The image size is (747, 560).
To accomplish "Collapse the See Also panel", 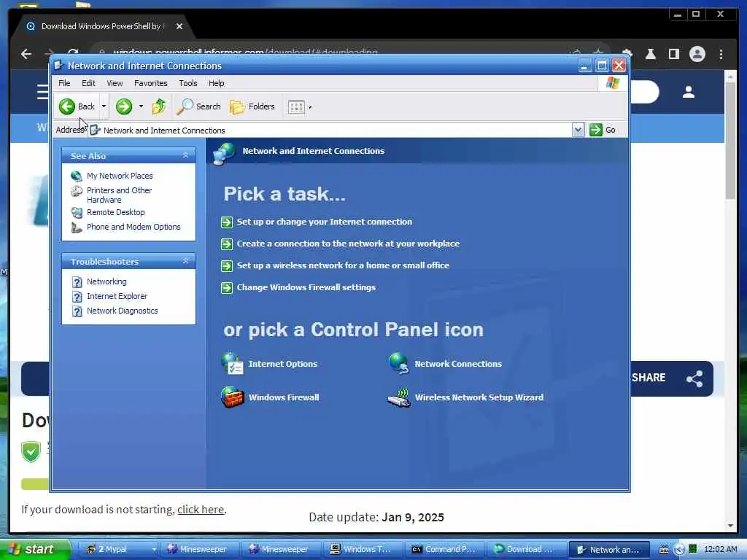I will (185, 155).
